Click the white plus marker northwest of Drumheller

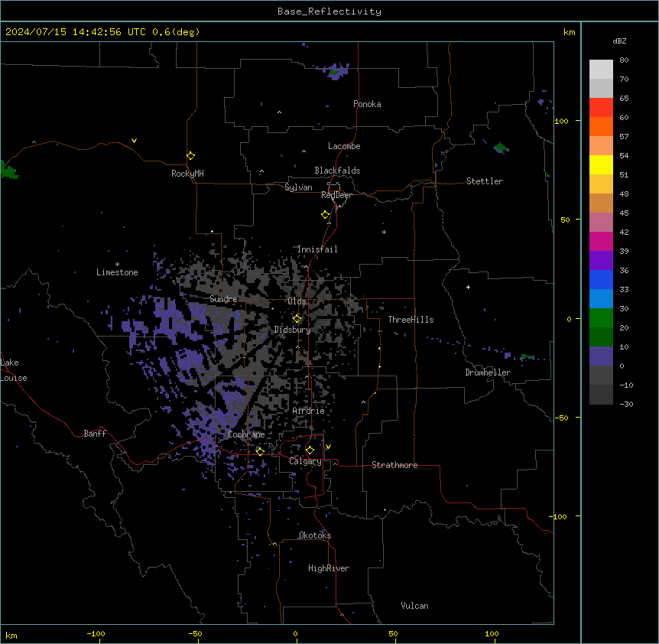[468, 287]
